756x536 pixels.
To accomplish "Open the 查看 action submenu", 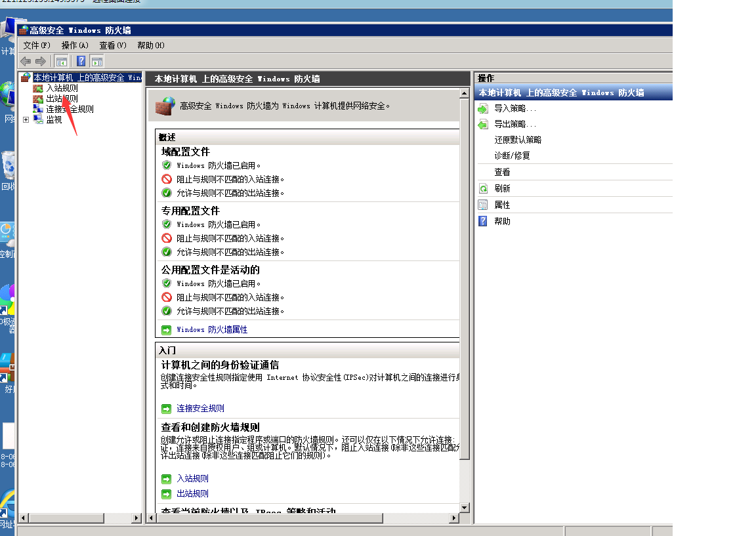I will (502, 172).
